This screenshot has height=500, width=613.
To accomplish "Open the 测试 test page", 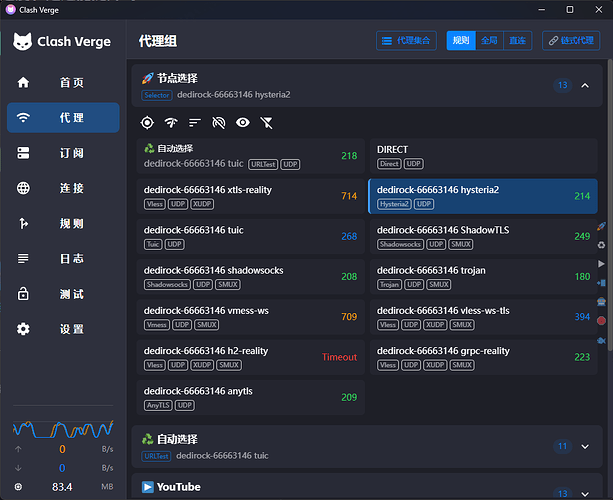I will coord(63,294).
